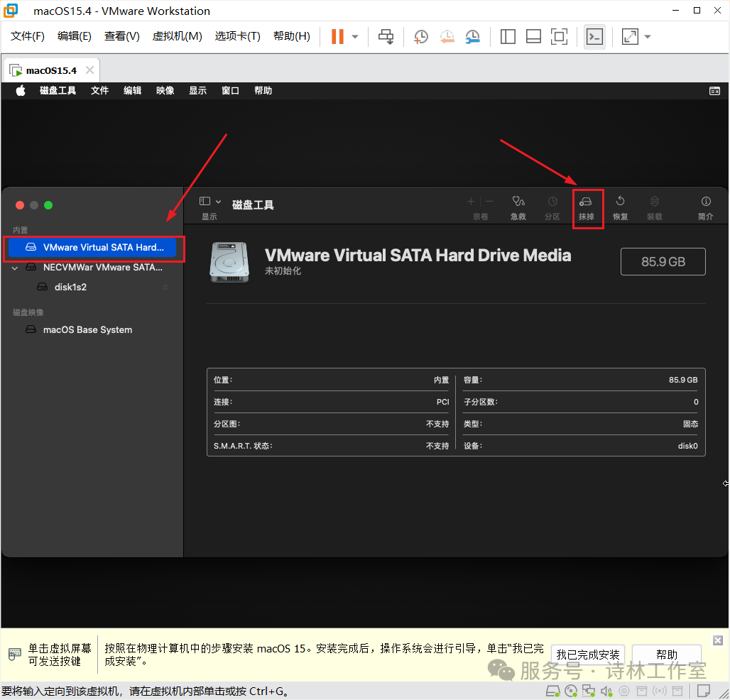Open the macOS 文件 menu
730x700 pixels.
coord(99,91)
